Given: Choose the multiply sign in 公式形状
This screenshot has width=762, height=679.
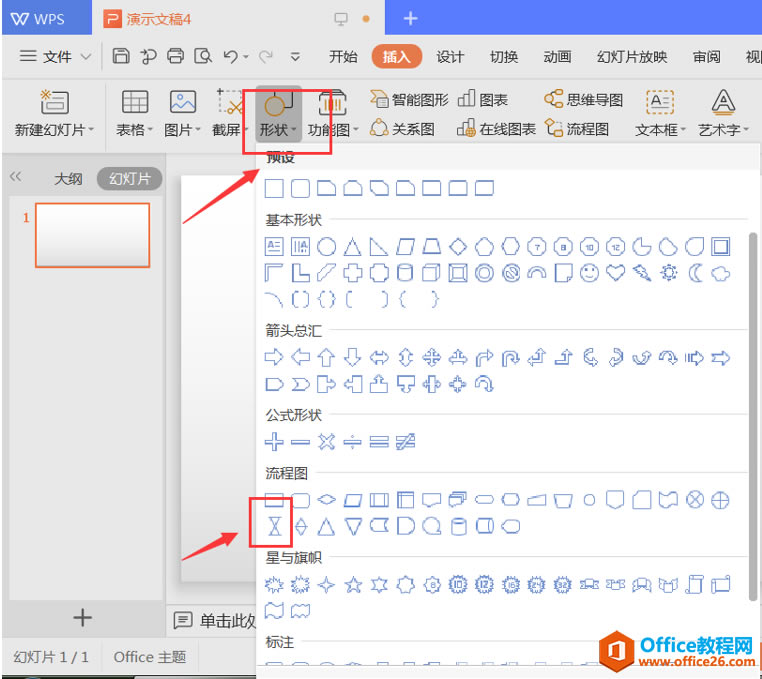Looking at the screenshot, I should tap(327, 442).
